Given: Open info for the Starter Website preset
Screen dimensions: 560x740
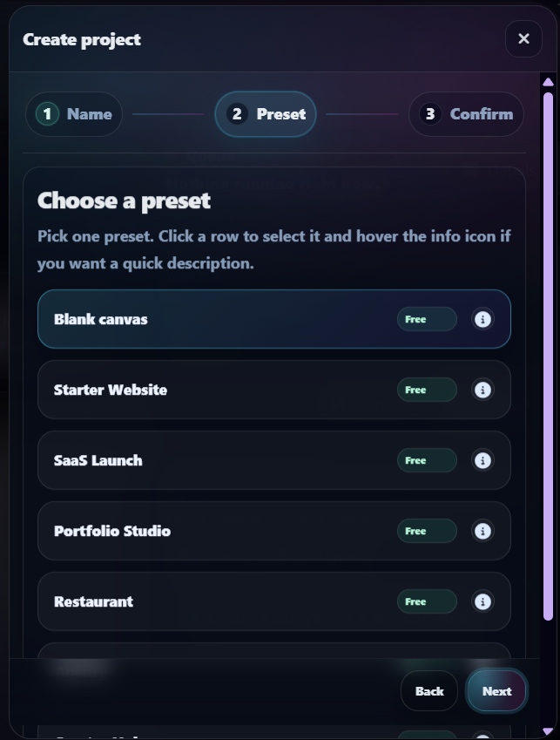Looking at the screenshot, I should click(483, 390).
